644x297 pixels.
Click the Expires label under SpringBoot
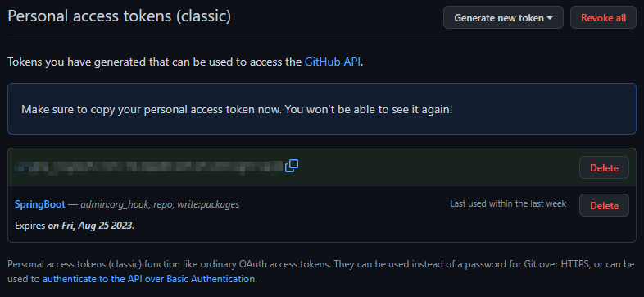(30, 226)
